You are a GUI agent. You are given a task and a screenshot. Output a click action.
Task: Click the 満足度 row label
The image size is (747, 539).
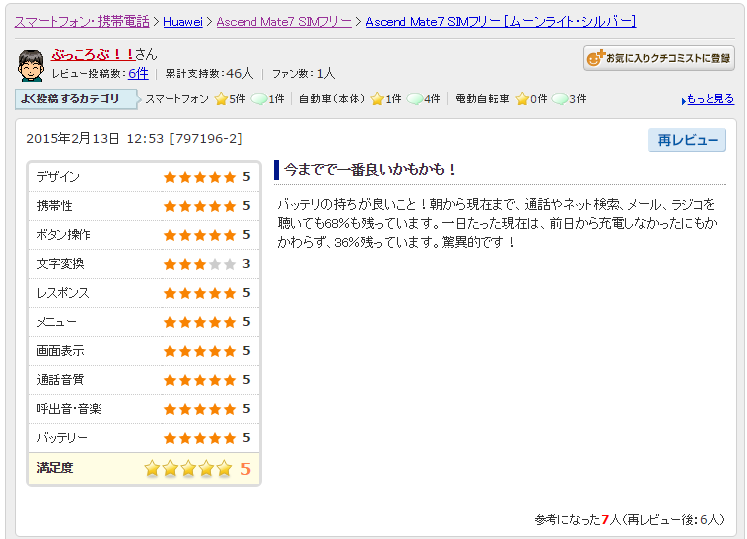(x=55, y=468)
